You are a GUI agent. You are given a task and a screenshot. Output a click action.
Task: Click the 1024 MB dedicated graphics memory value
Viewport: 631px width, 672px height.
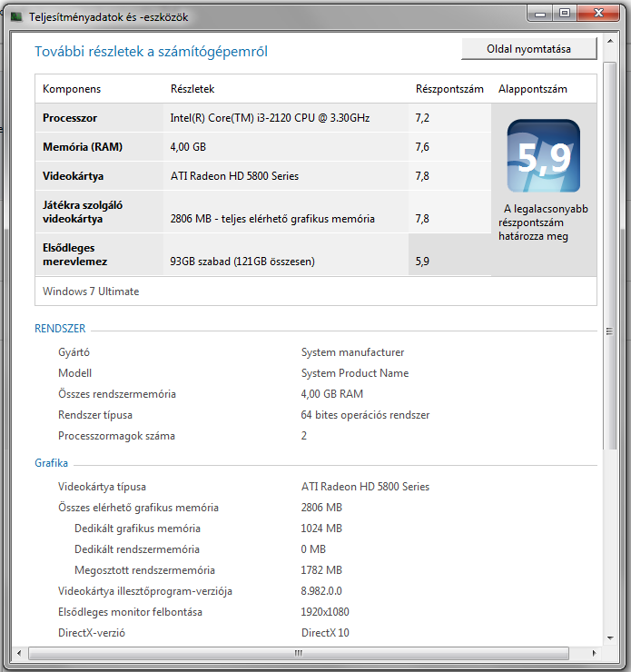click(321, 529)
